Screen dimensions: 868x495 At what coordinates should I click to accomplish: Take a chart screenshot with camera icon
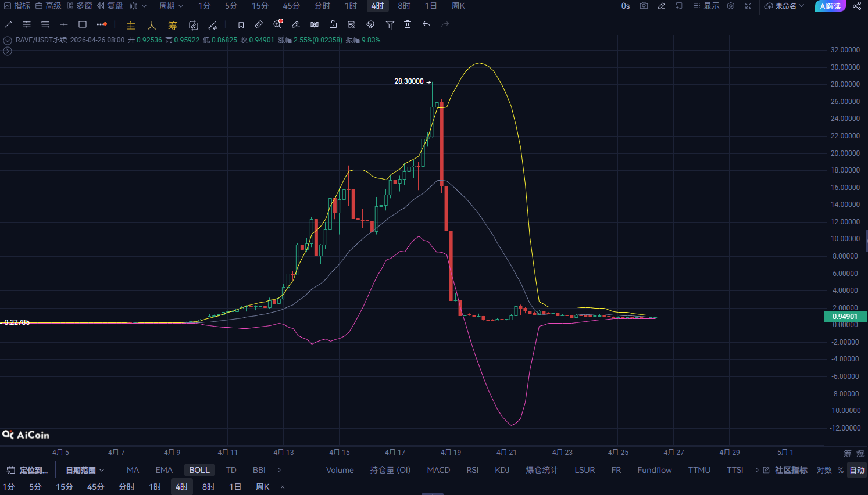(644, 6)
